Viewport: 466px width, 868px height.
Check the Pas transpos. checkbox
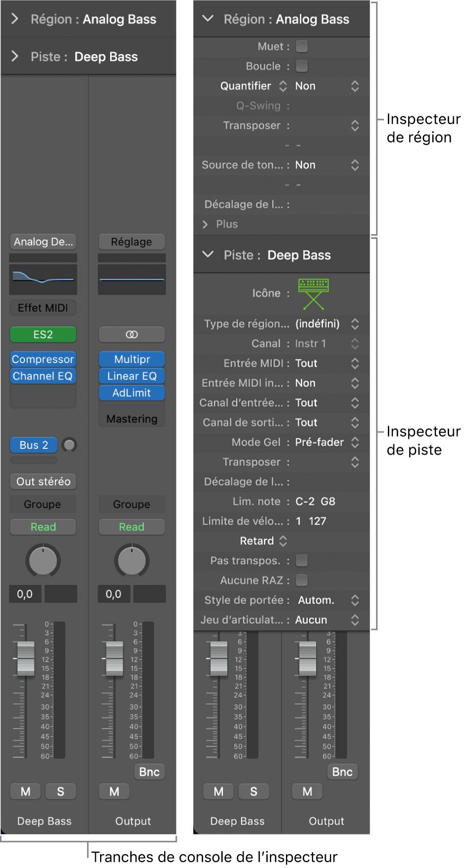(302, 560)
